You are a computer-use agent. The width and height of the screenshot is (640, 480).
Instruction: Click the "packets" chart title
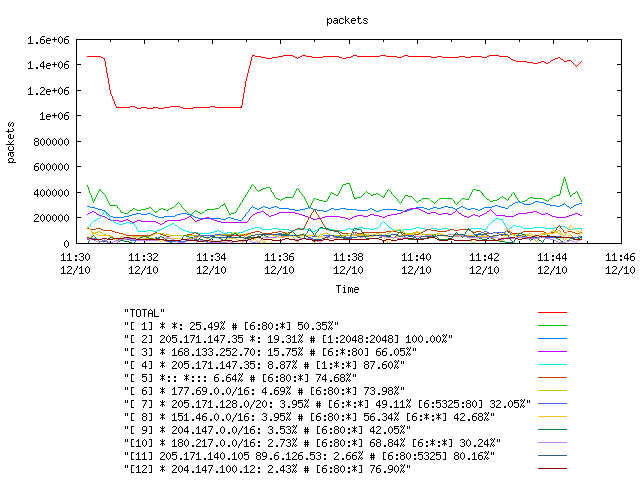click(x=347, y=20)
